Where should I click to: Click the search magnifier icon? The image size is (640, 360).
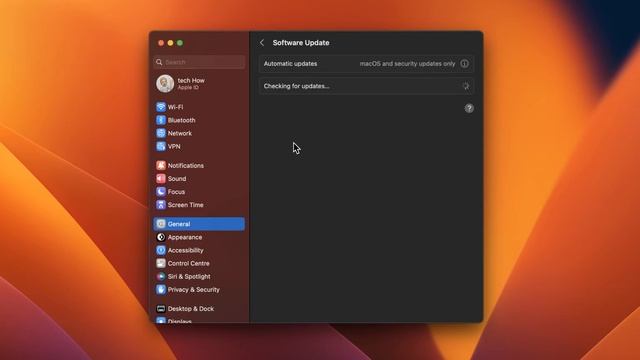coord(159,62)
